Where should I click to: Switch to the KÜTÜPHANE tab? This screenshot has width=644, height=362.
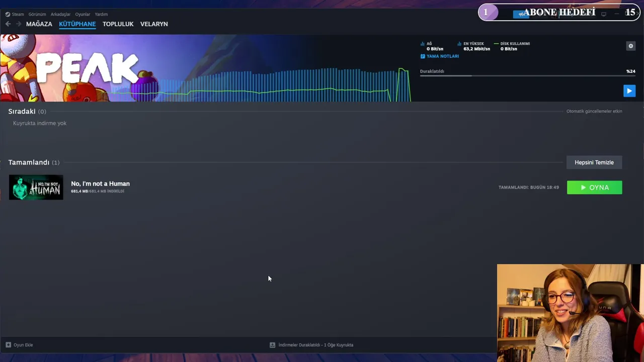point(77,24)
